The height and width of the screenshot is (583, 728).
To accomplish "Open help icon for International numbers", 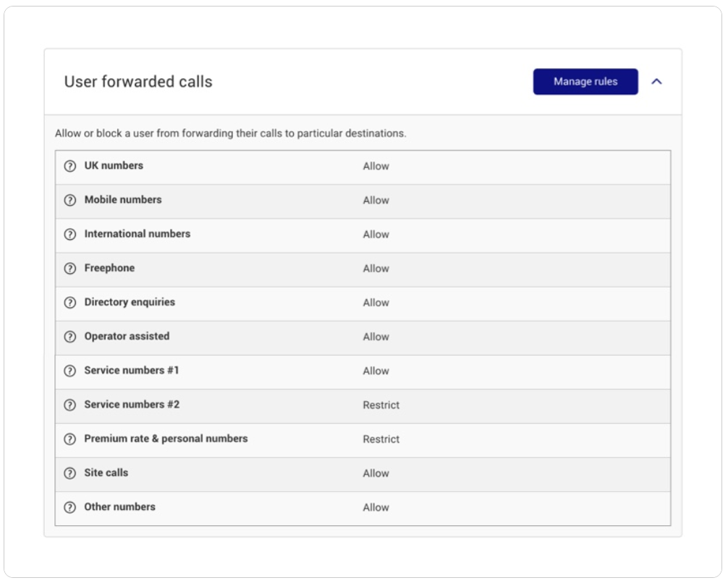I will click(70, 234).
